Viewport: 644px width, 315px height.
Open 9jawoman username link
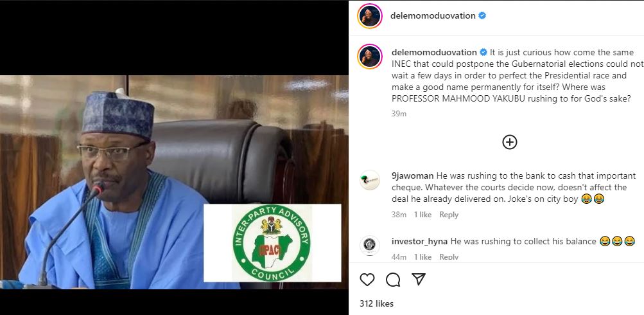coord(412,175)
